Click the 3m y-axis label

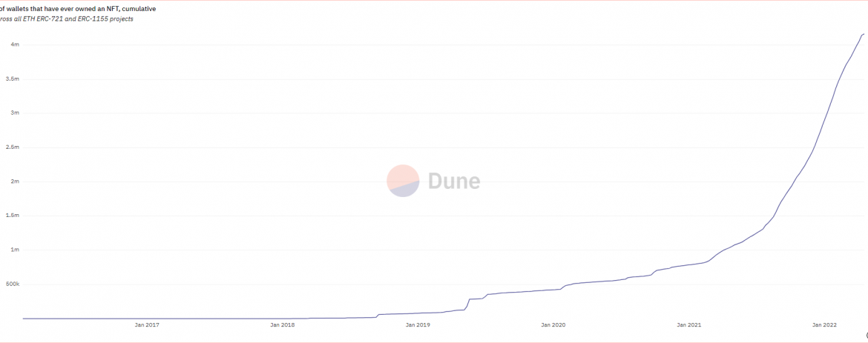tap(16, 113)
